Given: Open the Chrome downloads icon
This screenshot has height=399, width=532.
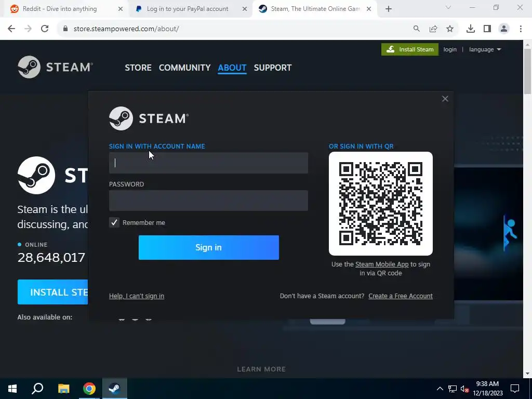Looking at the screenshot, I should [x=471, y=29].
